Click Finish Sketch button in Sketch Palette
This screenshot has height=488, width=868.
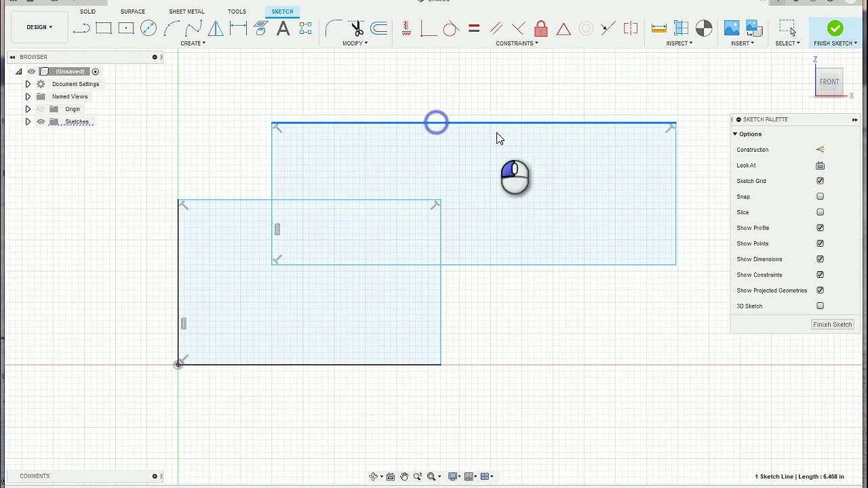pyautogui.click(x=832, y=325)
